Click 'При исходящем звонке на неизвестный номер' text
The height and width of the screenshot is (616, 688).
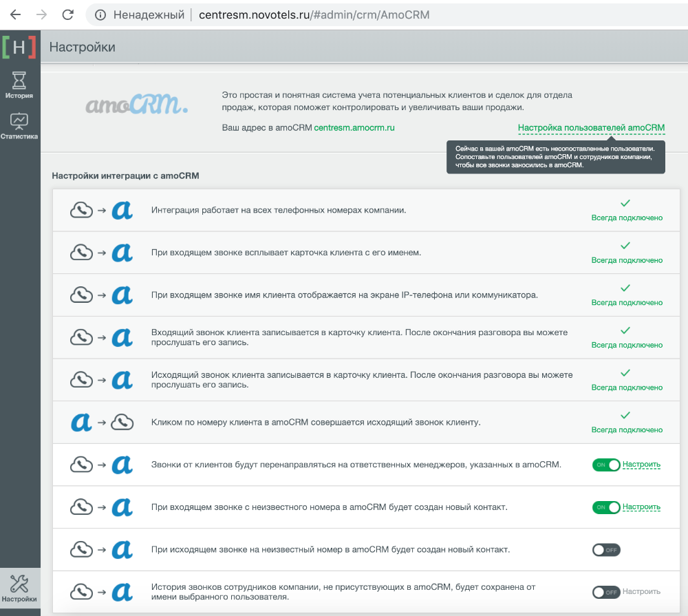click(x=330, y=550)
